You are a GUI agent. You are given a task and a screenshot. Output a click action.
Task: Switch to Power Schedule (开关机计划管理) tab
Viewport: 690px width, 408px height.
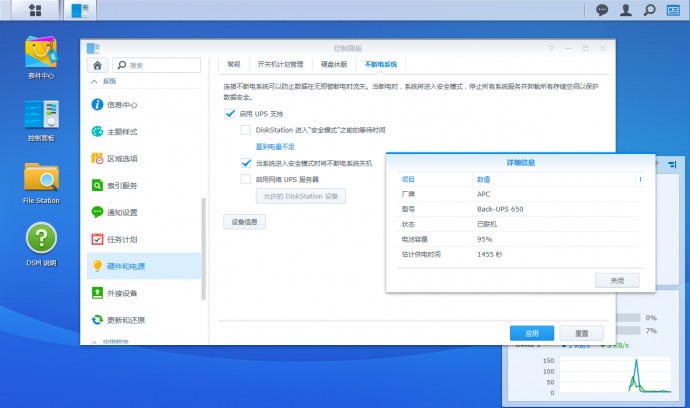point(280,64)
